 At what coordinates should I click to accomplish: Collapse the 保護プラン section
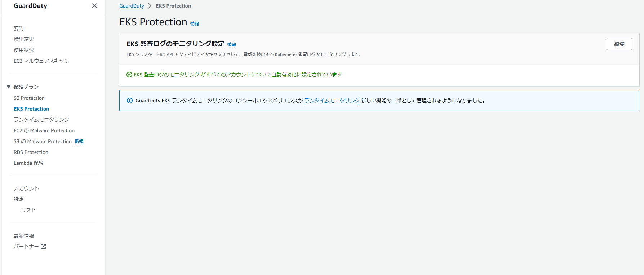(x=9, y=87)
